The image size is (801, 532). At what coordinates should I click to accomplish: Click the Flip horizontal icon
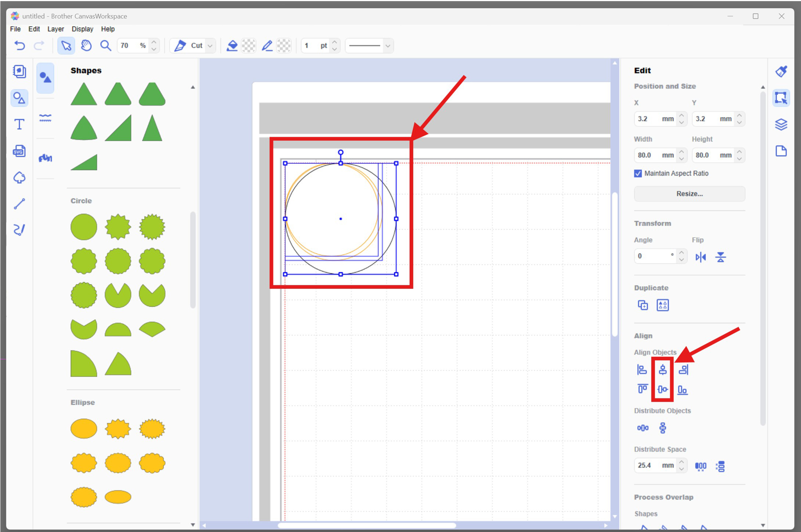click(700, 257)
